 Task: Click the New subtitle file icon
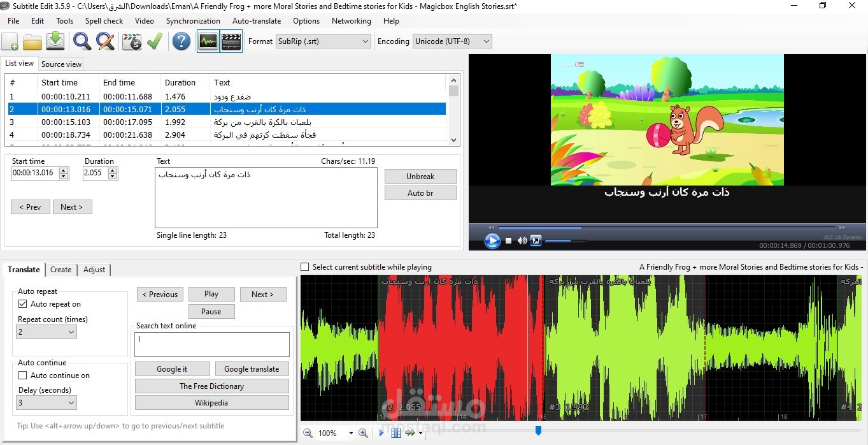tap(10, 41)
